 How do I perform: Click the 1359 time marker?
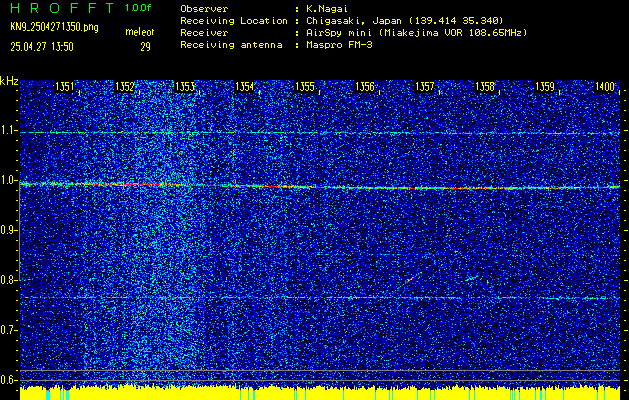544,87
